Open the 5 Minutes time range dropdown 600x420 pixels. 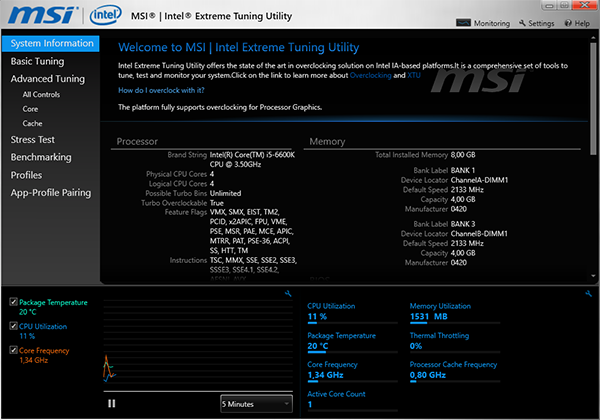pos(256,404)
